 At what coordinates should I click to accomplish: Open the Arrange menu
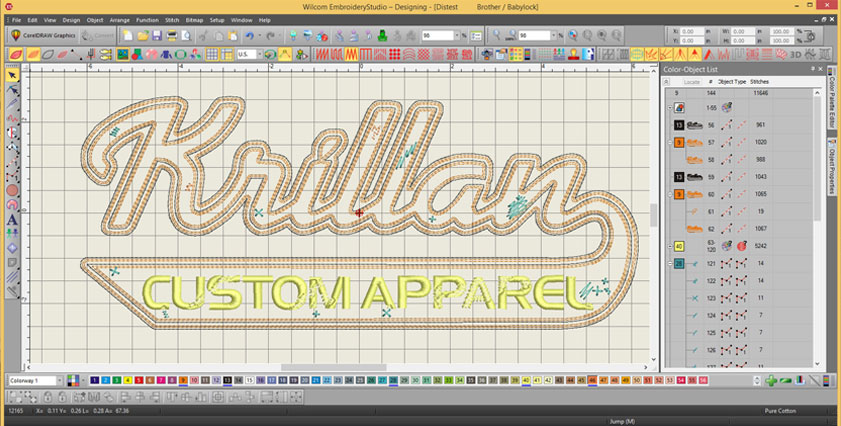pyautogui.click(x=120, y=19)
